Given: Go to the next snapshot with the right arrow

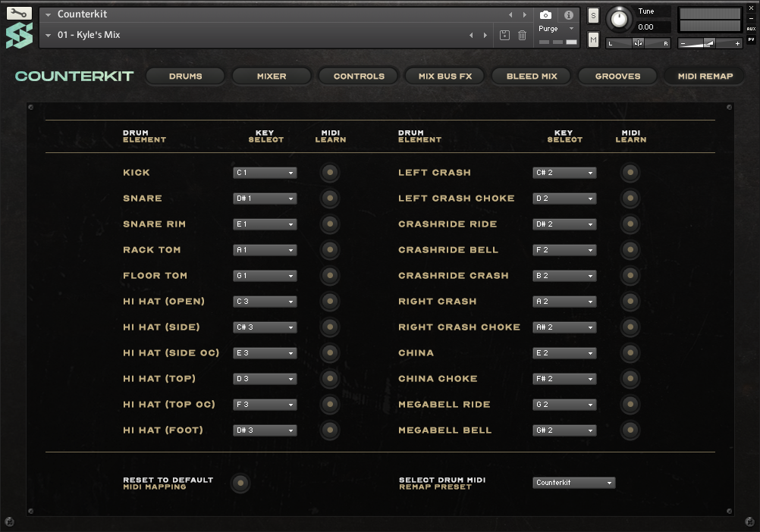Looking at the screenshot, I should pyautogui.click(x=485, y=34).
